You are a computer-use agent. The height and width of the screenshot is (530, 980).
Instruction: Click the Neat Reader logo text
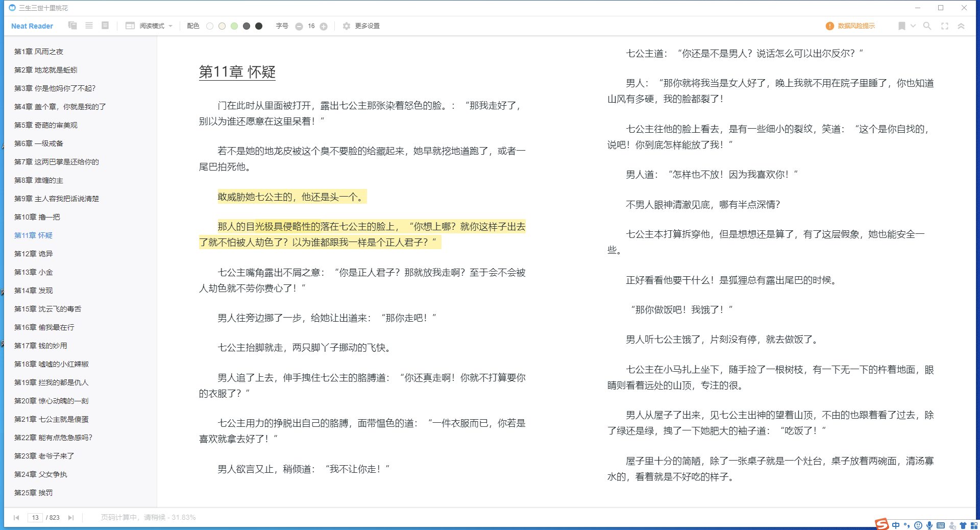[x=32, y=26]
